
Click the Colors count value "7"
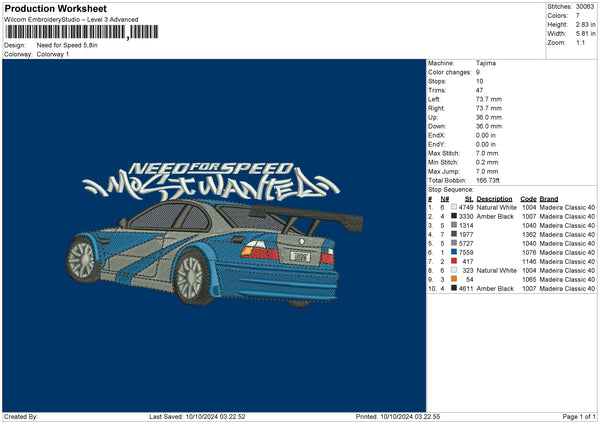click(x=577, y=16)
